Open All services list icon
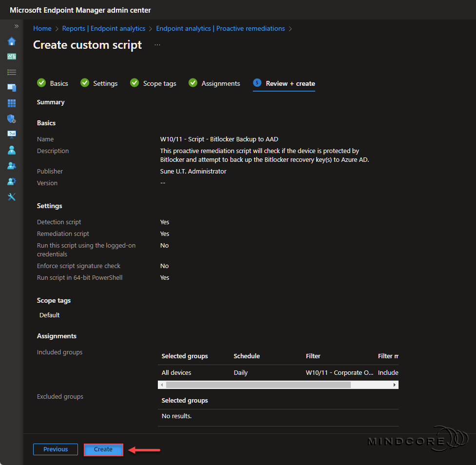 [x=12, y=72]
